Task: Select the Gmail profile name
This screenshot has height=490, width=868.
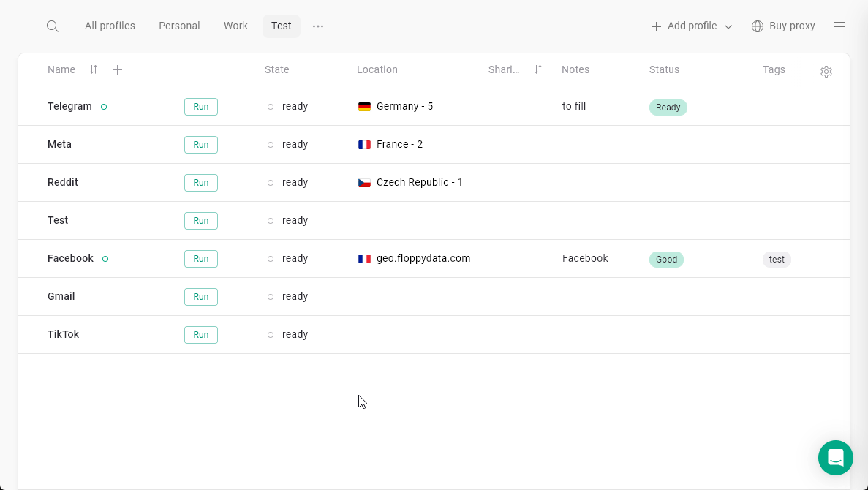Action: coord(61,296)
